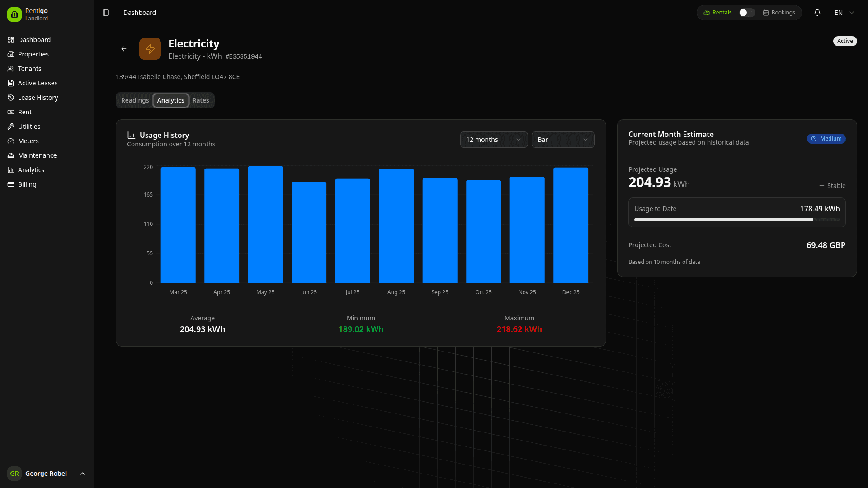The height and width of the screenshot is (488, 868).
Task: Click the Active status badge
Action: pyautogui.click(x=844, y=41)
